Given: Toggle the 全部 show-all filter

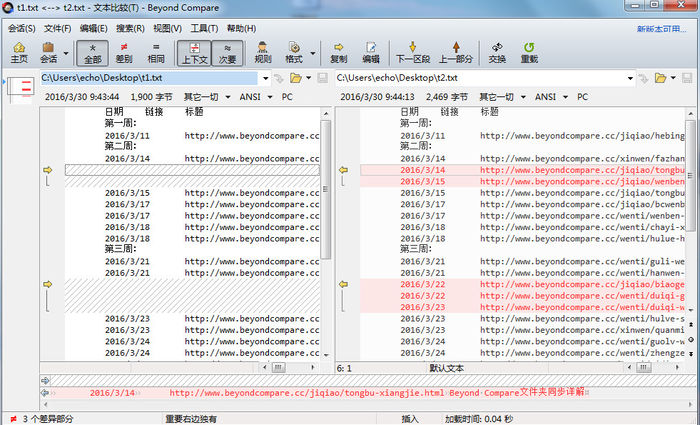Looking at the screenshot, I should (92, 53).
